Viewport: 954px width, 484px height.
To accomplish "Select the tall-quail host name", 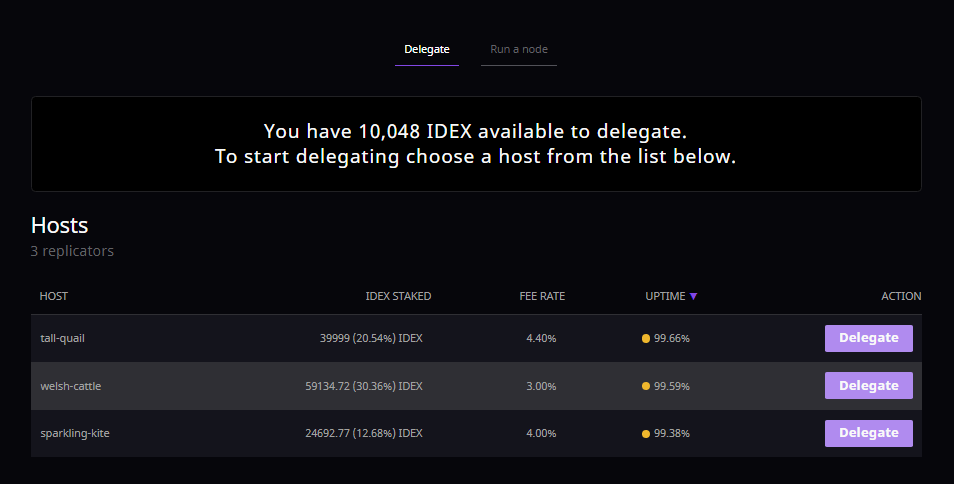I will (62, 338).
